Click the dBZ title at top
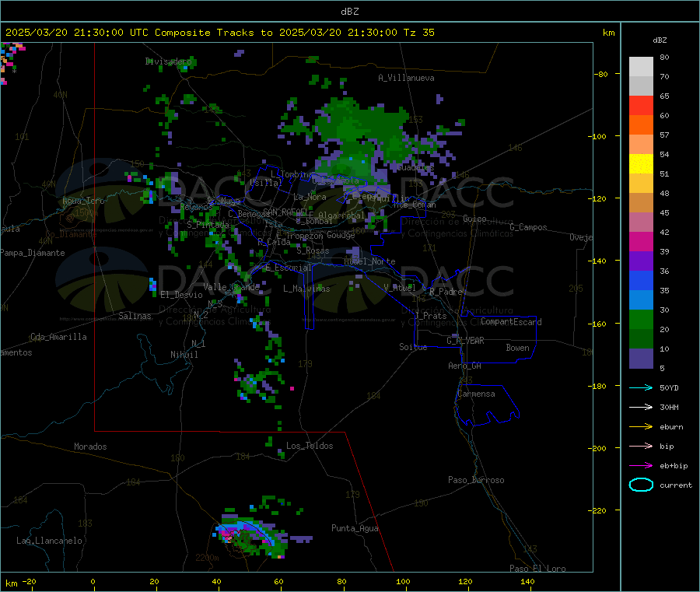Image resolution: width=700 pixels, height=592 pixels. coord(349,12)
